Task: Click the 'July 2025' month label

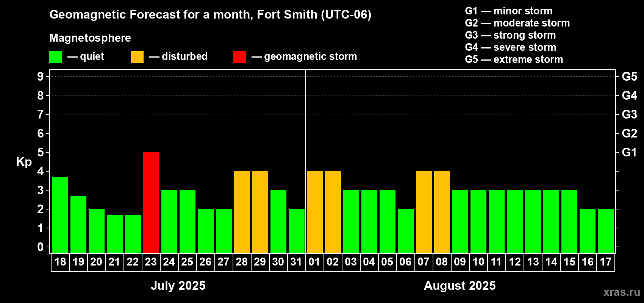Action: click(x=178, y=286)
